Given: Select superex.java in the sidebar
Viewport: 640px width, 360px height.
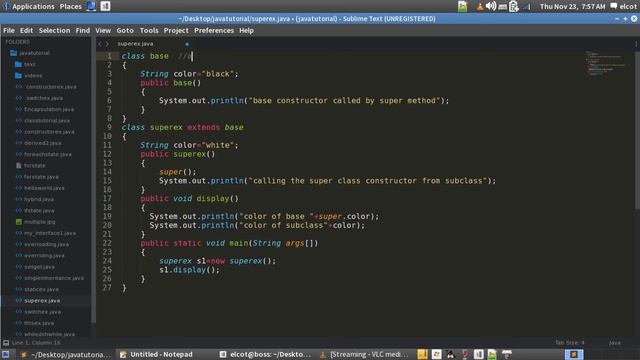Looking at the screenshot, I should click(x=42, y=300).
